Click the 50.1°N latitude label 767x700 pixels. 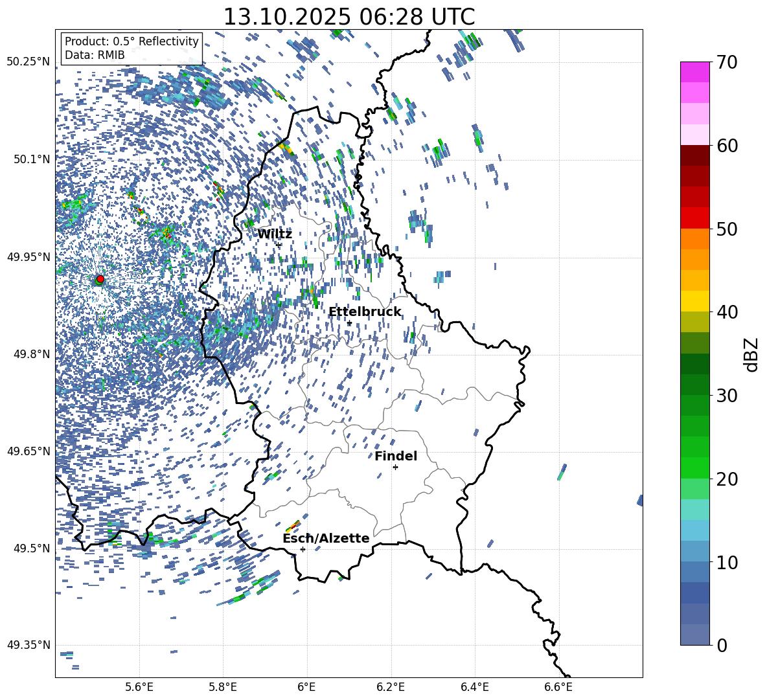[32, 159]
